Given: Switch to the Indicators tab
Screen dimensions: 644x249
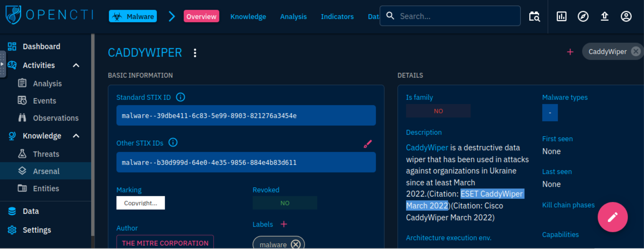Looking at the screenshot, I should (x=337, y=17).
